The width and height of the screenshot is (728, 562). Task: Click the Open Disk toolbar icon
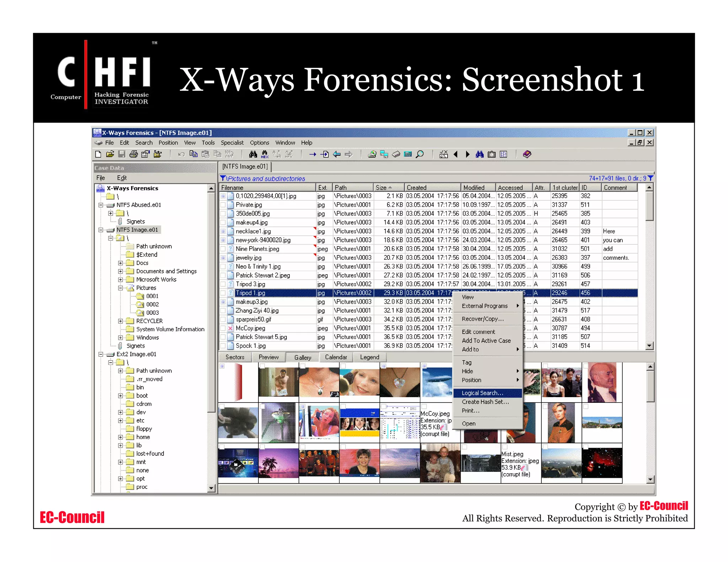pos(372,154)
